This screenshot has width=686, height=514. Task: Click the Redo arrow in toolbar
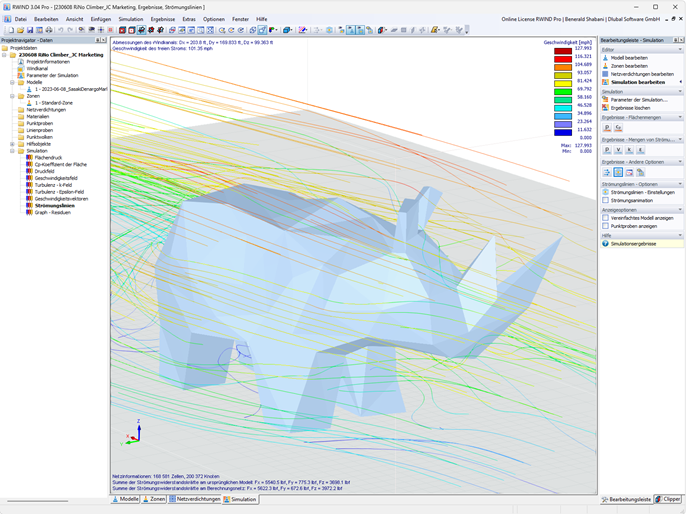70,30
